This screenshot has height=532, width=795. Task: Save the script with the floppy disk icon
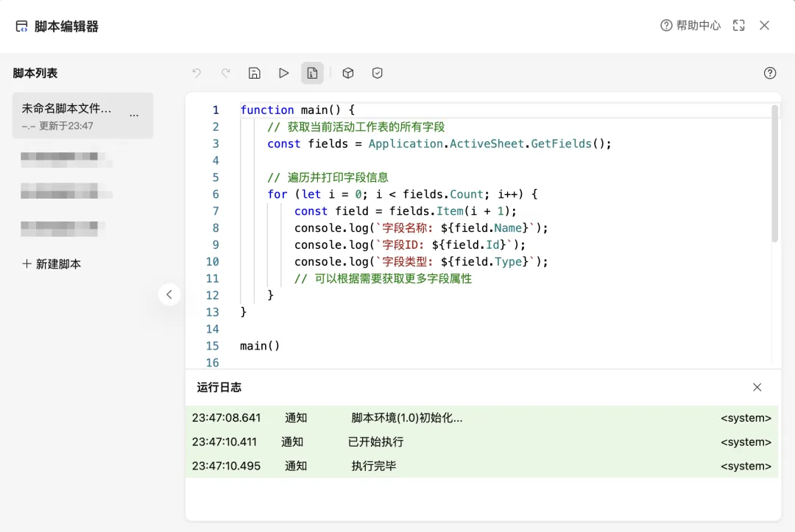[255, 73]
